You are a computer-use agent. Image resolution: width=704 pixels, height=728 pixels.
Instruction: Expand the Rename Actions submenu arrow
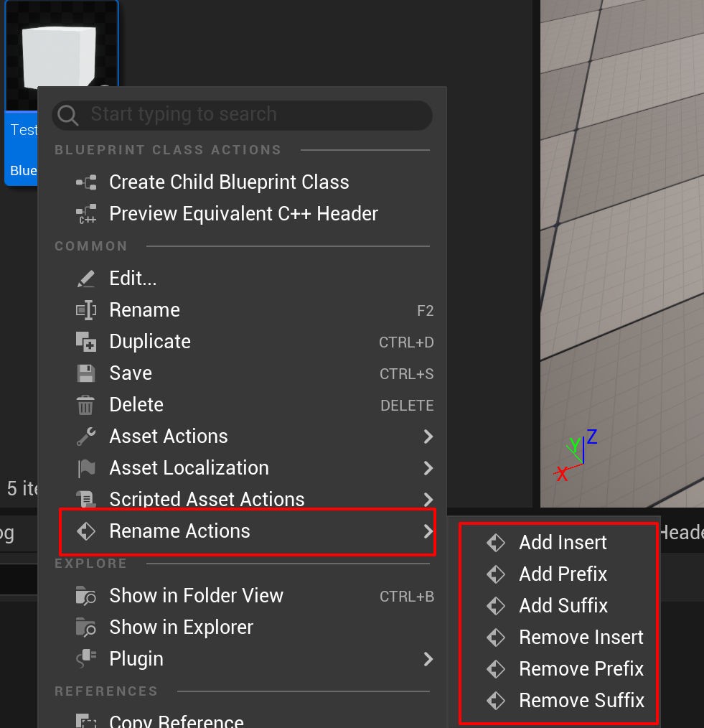coord(428,531)
